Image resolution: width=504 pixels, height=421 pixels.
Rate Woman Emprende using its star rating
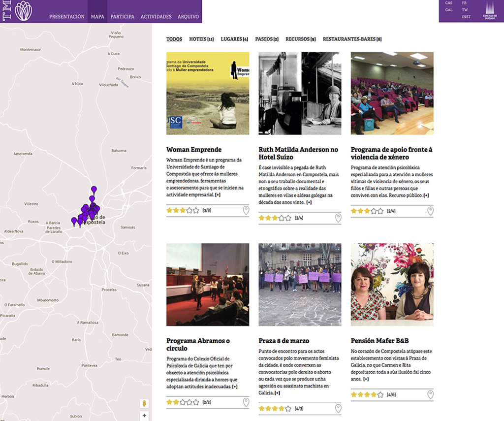[183, 210]
